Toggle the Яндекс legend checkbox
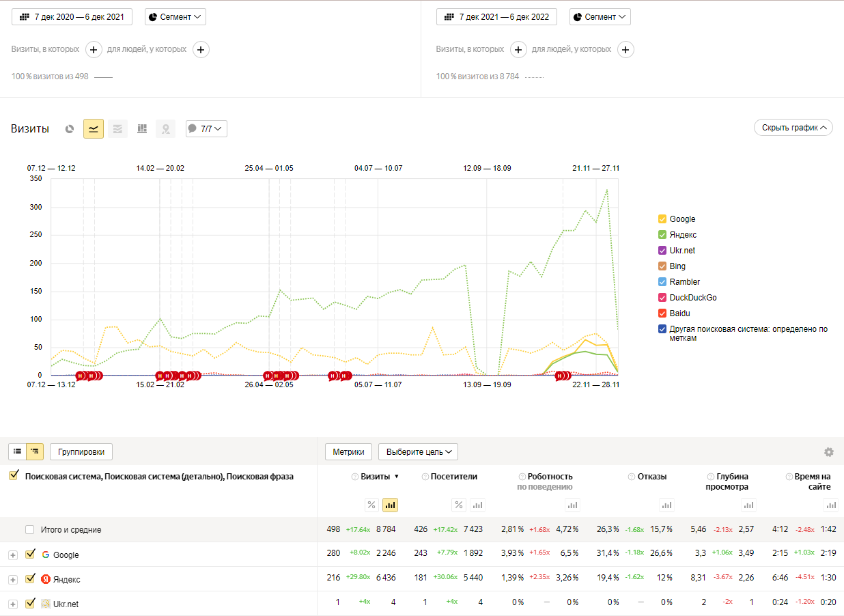844x616 pixels. coord(662,235)
